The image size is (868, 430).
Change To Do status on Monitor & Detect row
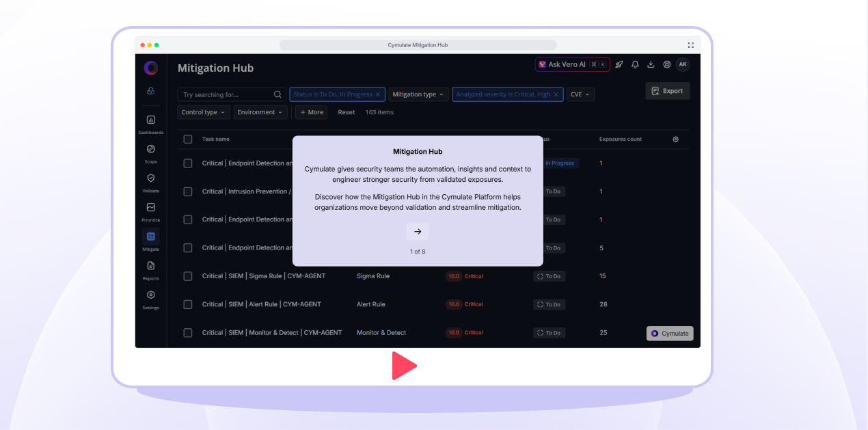549,333
